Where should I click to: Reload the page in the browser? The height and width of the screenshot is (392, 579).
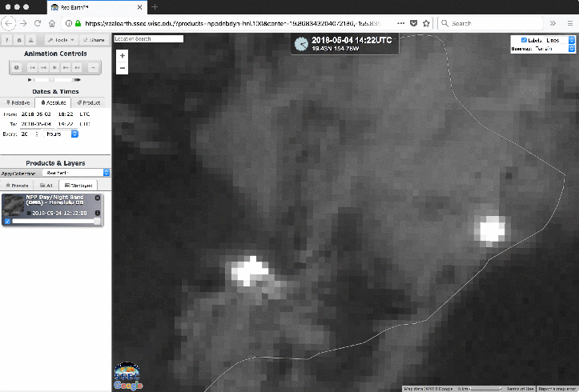pos(36,23)
